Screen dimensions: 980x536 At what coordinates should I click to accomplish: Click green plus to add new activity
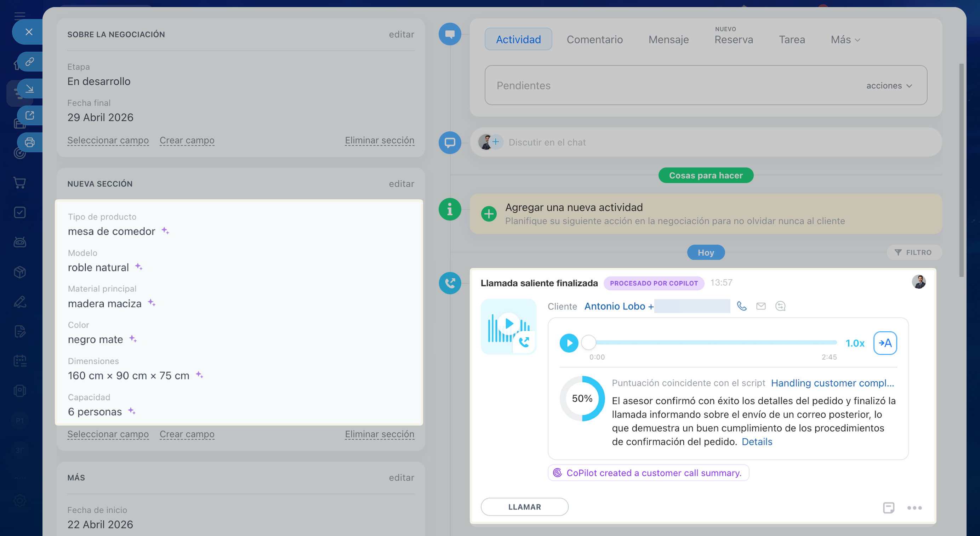(x=489, y=214)
